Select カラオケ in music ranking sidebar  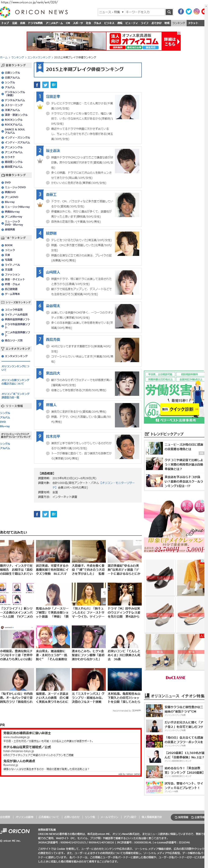pyautogui.click(x=10, y=157)
